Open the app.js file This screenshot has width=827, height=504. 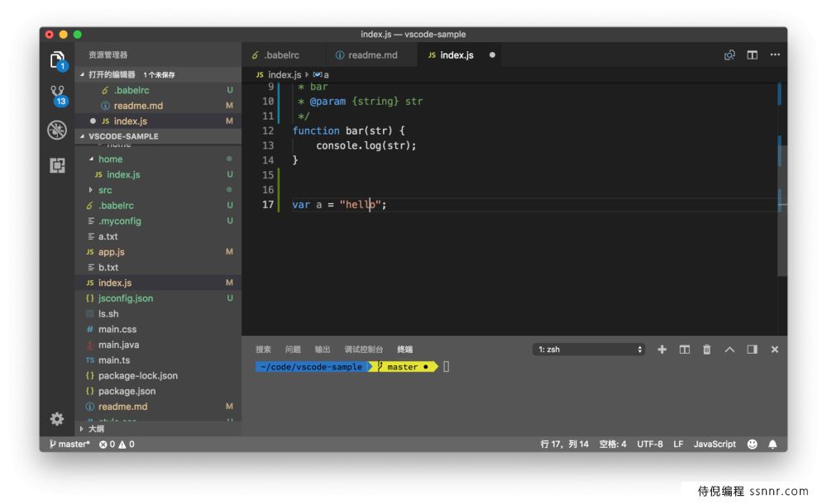(x=158, y=251)
